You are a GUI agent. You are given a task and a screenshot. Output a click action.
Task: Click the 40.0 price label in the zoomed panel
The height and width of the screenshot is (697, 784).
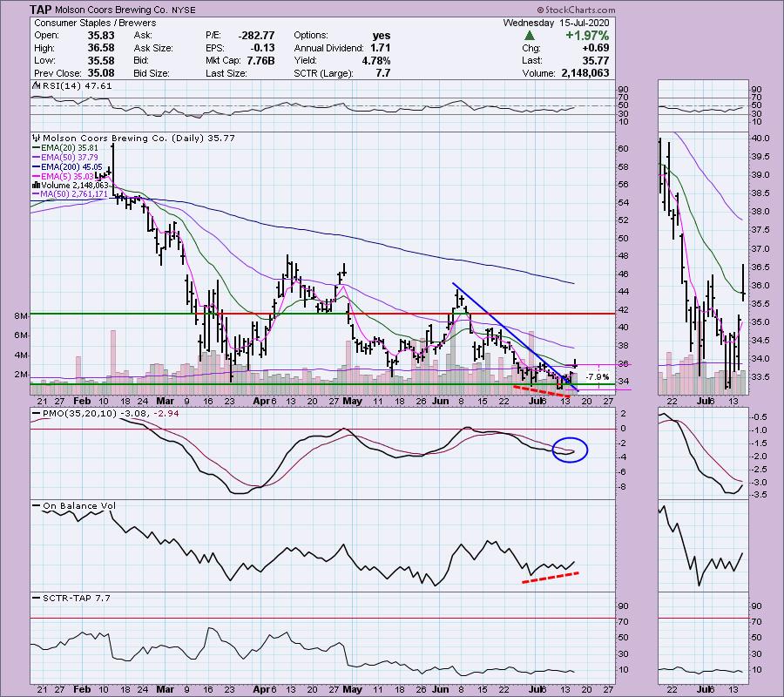pyautogui.click(x=760, y=138)
